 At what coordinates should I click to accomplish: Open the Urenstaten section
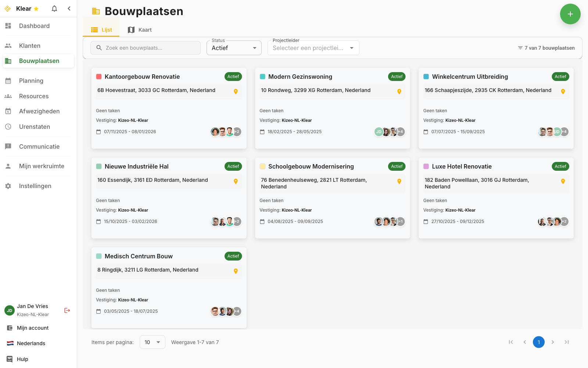[x=35, y=127]
